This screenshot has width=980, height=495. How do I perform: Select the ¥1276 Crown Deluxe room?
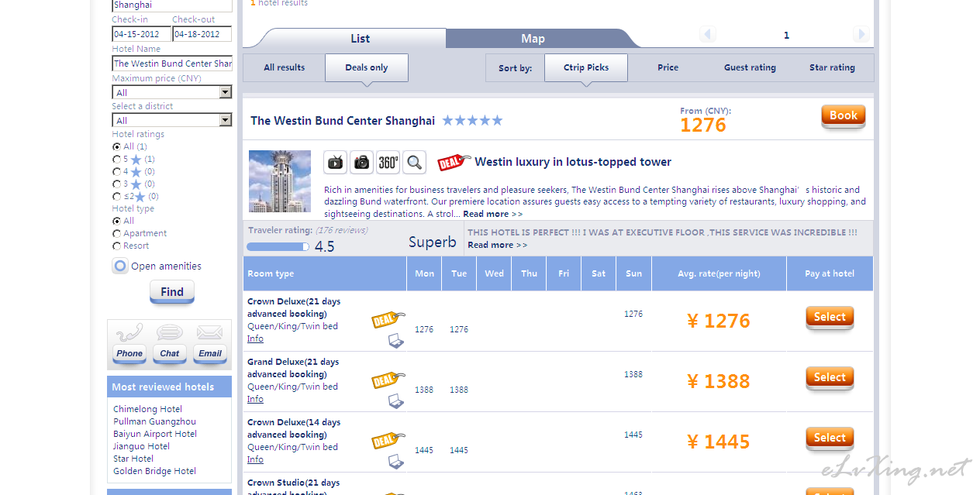pos(830,318)
